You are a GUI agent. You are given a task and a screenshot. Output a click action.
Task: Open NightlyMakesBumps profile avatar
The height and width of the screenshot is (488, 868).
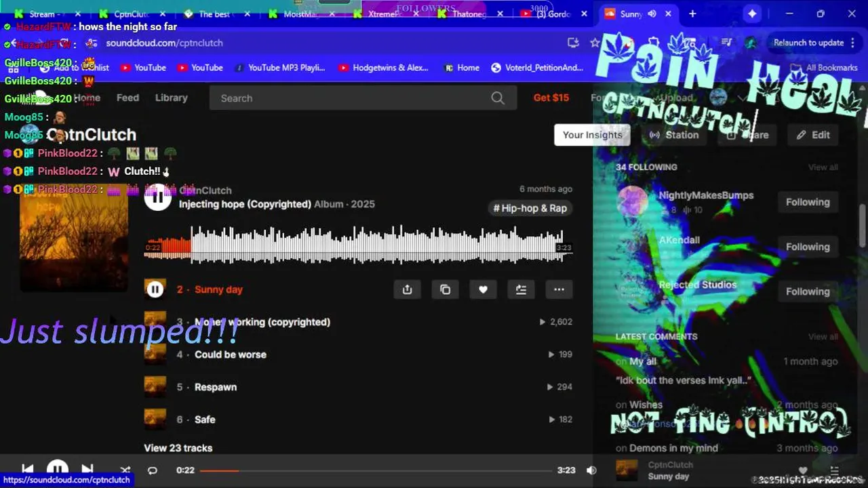click(x=632, y=202)
